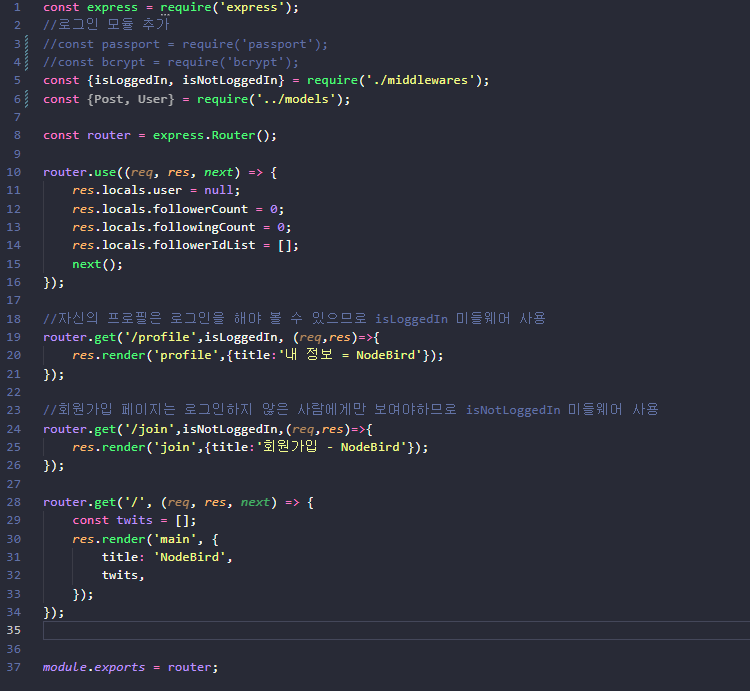
Task: Click twits, on line 32
Action: (x=123, y=575)
